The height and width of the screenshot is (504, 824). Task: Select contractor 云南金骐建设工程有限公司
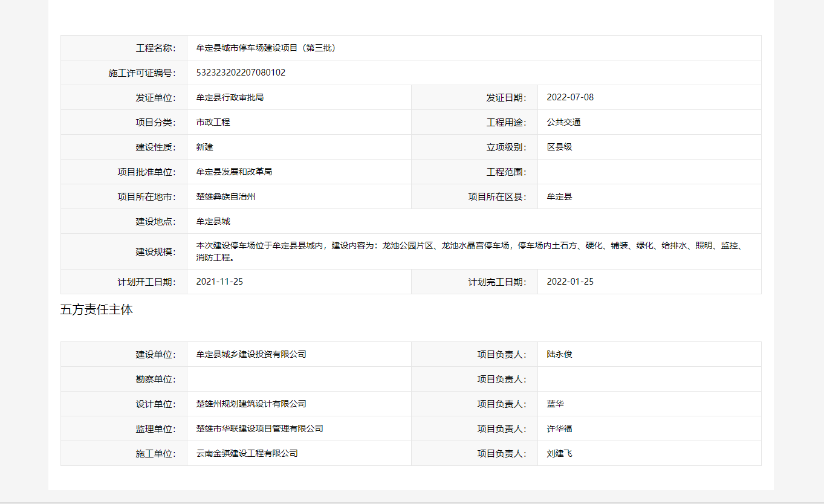click(247, 453)
